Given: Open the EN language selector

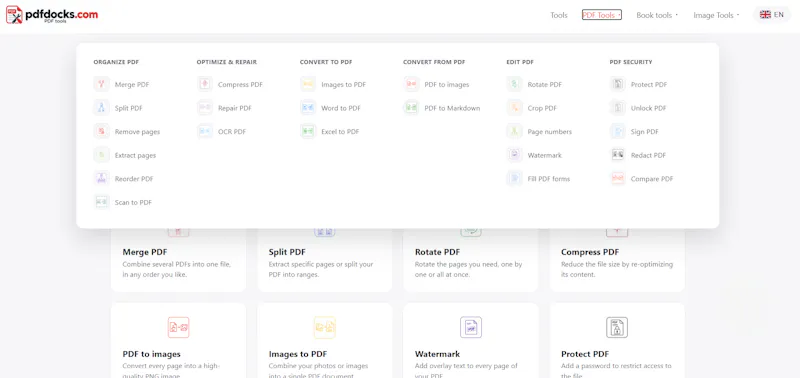Looking at the screenshot, I should 771,15.
